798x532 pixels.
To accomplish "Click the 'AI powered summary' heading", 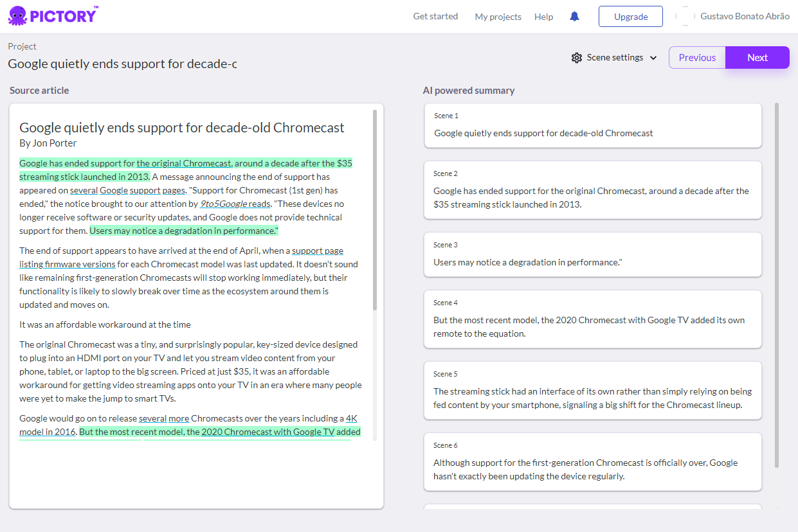I will [469, 91].
